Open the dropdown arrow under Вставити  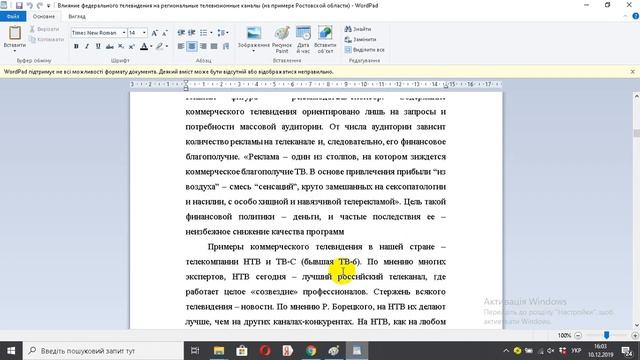click(15, 51)
